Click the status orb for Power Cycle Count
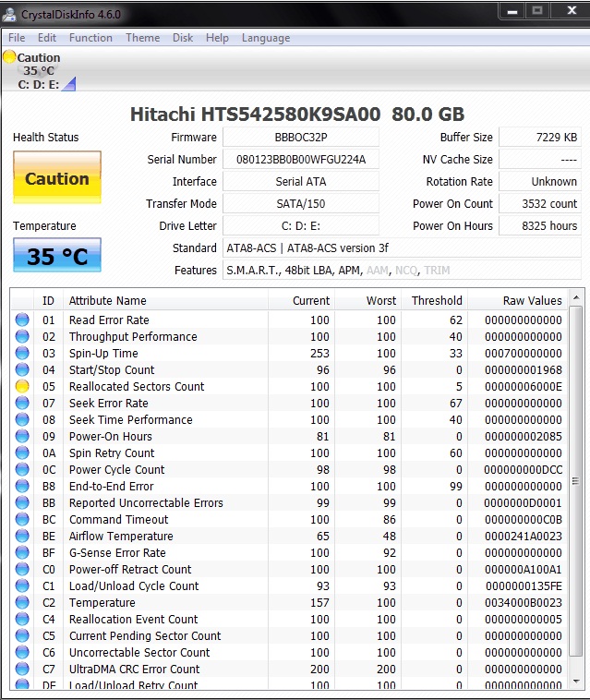The height and width of the screenshot is (700, 590). (22, 469)
